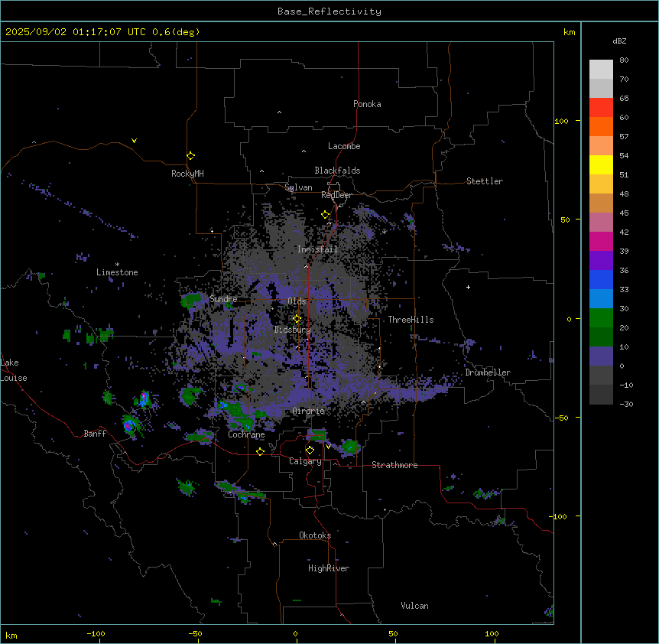Click the Louise label at left edge
The height and width of the screenshot is (644, 659).
(14, 378)
